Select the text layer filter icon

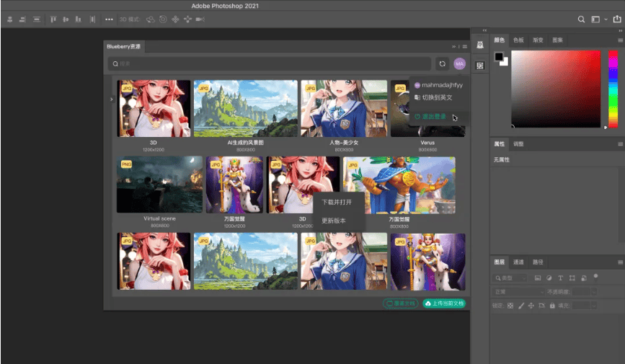[x=561, y=278]
